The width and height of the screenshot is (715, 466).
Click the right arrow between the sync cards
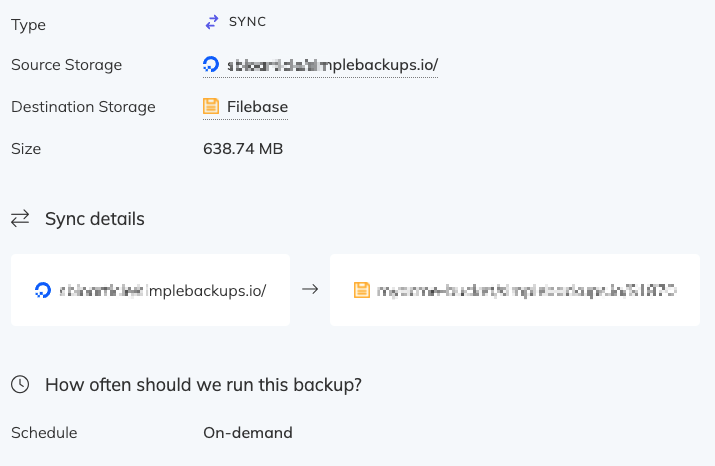click(310, 290)
